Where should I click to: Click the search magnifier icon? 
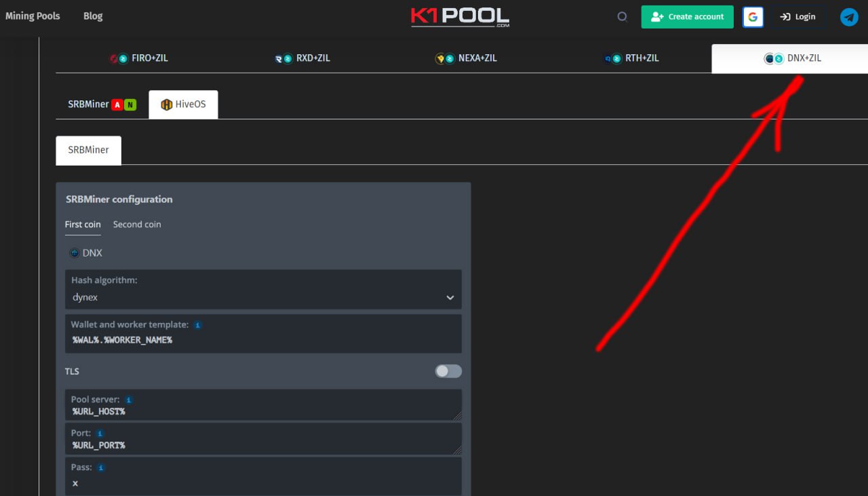pyautogui.click(x=622, y=17)
